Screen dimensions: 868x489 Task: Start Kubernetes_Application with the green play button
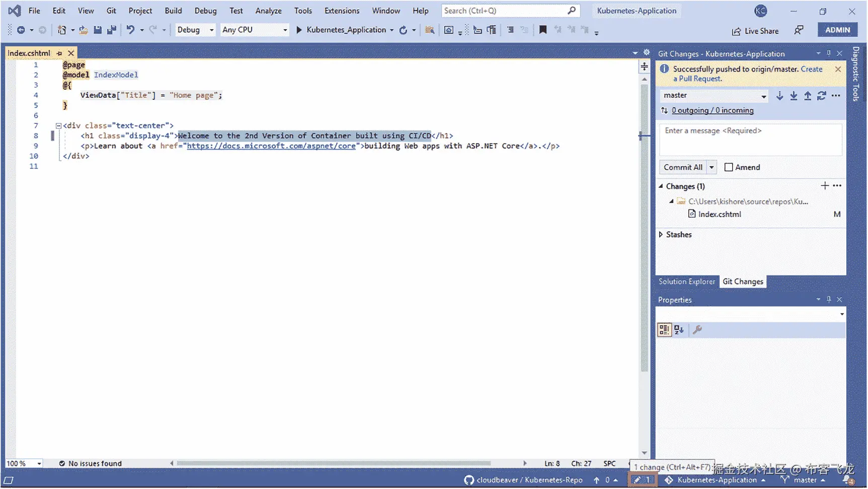click(x=299, y=30)
